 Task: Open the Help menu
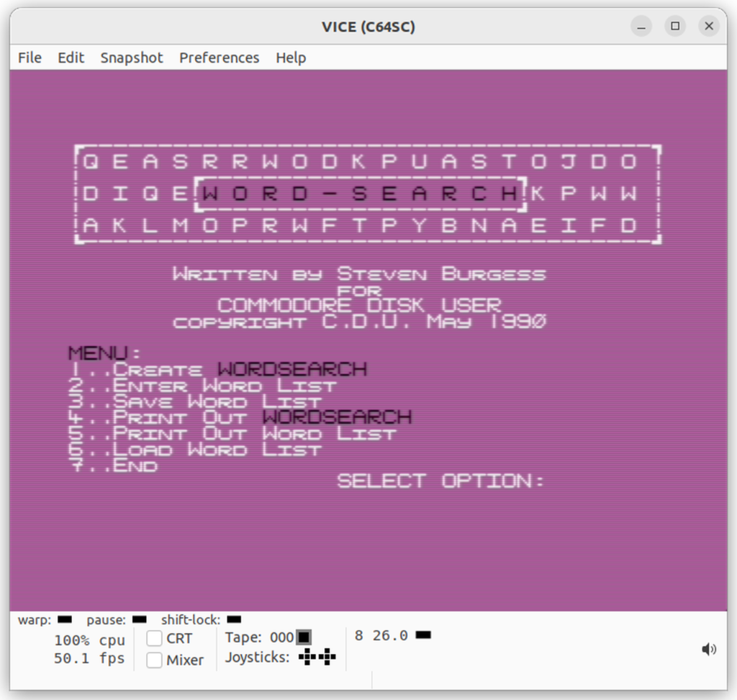pos(291,58)
